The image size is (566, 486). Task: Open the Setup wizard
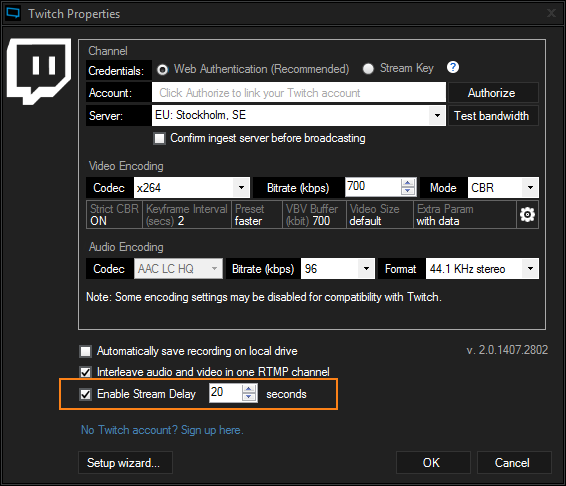coord(125,463)
